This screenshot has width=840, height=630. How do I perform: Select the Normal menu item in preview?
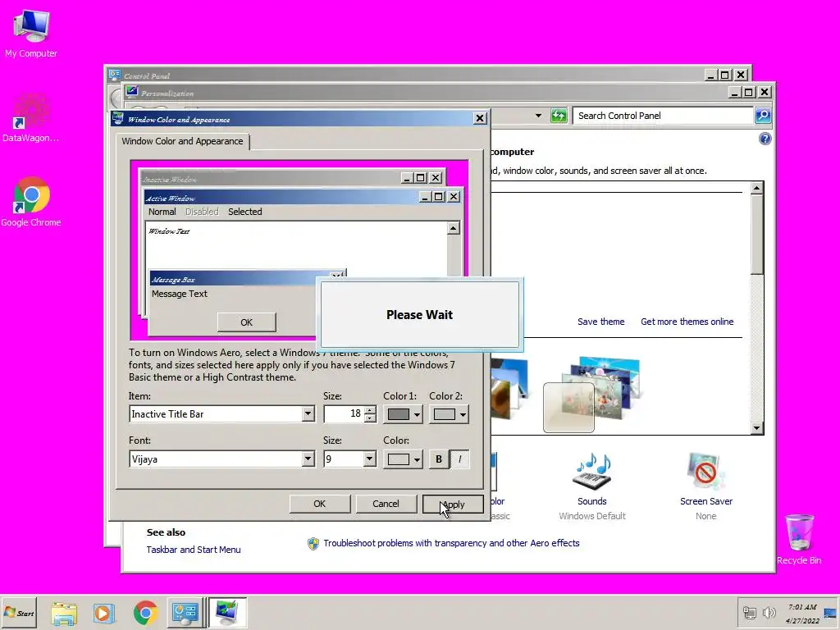point(162,212)
